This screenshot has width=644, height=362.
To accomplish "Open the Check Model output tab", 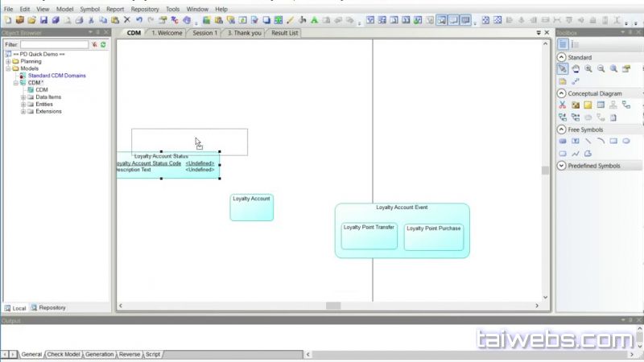I will tap(64, 354).
